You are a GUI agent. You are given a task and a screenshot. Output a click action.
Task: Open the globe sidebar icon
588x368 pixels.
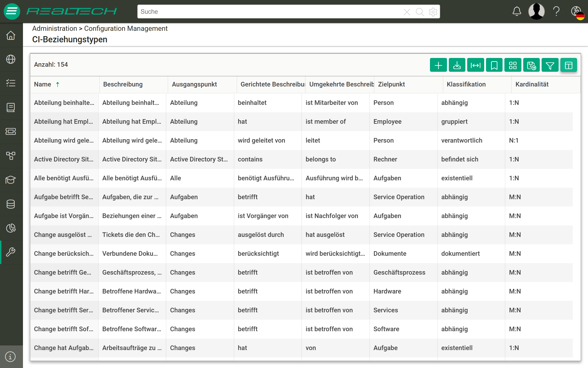[11, 59]
